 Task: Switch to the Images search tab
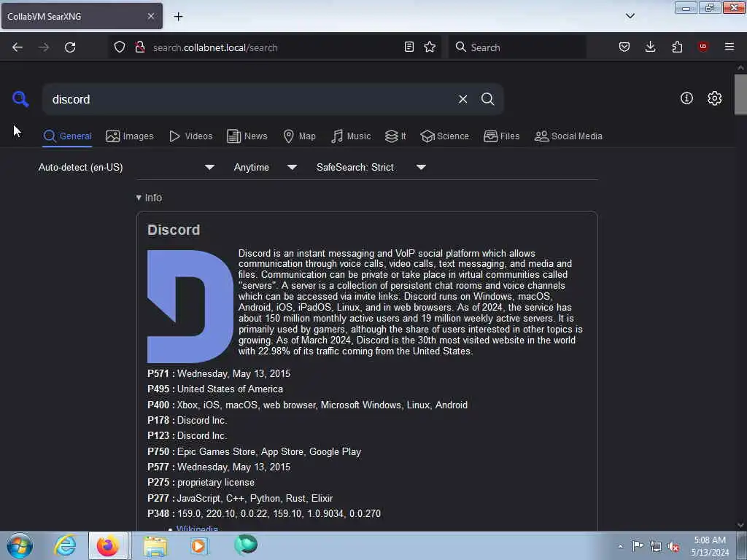(x=130, y=136)
